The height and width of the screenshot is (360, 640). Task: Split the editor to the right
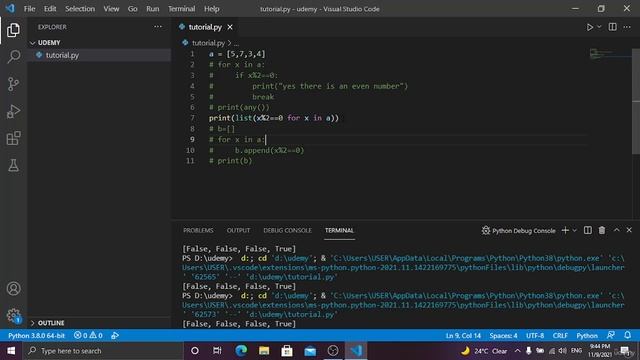(x=613, y=27)
